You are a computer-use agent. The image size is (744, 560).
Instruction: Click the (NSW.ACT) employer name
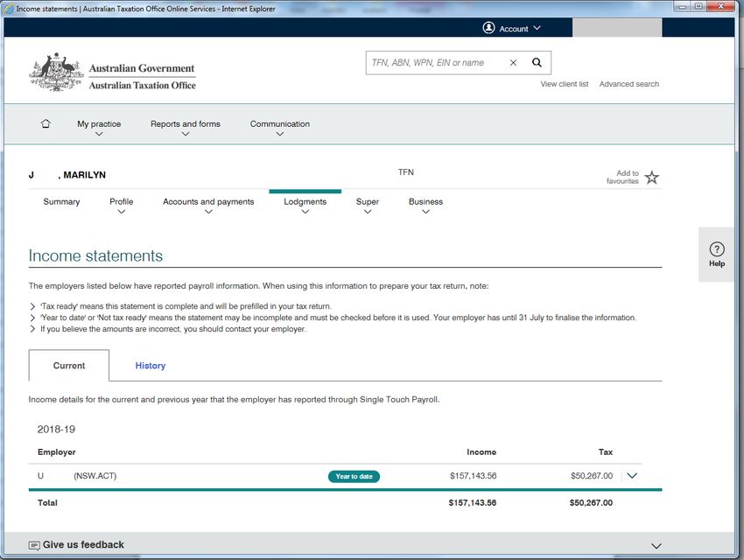(x=95, y=476)
